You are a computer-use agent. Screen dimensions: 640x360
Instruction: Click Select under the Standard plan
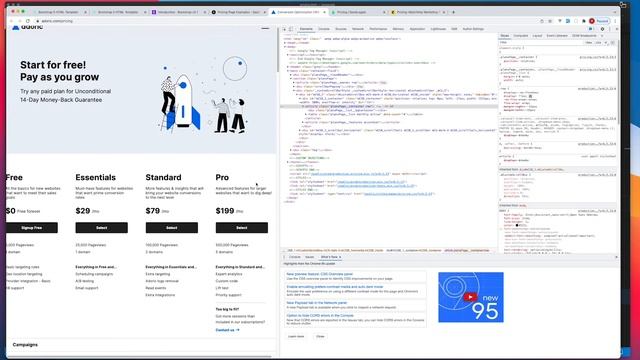click(x=171, y=228)
